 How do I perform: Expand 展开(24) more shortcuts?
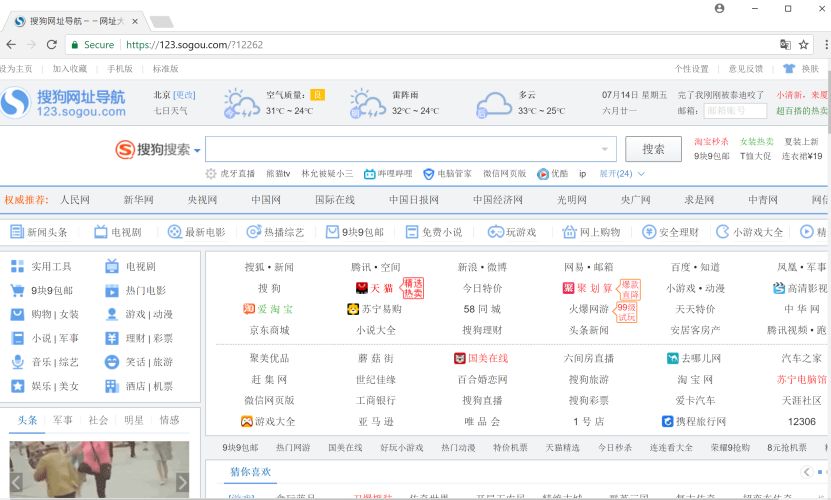(x=622, y=173)
